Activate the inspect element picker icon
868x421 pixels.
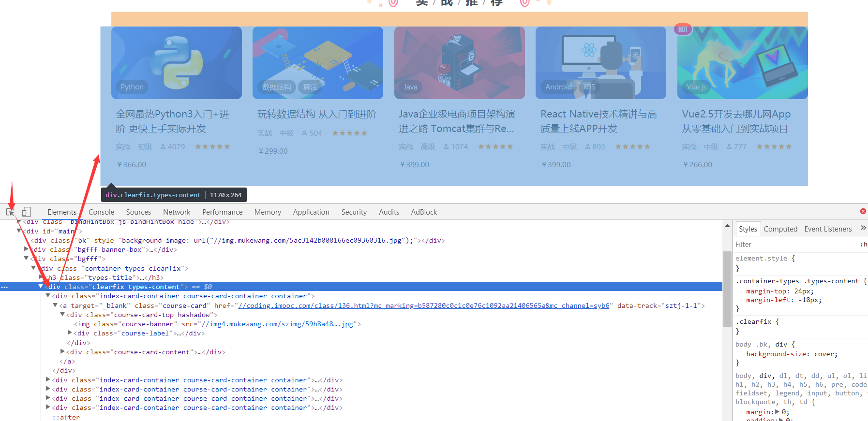[x=10, y=212]
